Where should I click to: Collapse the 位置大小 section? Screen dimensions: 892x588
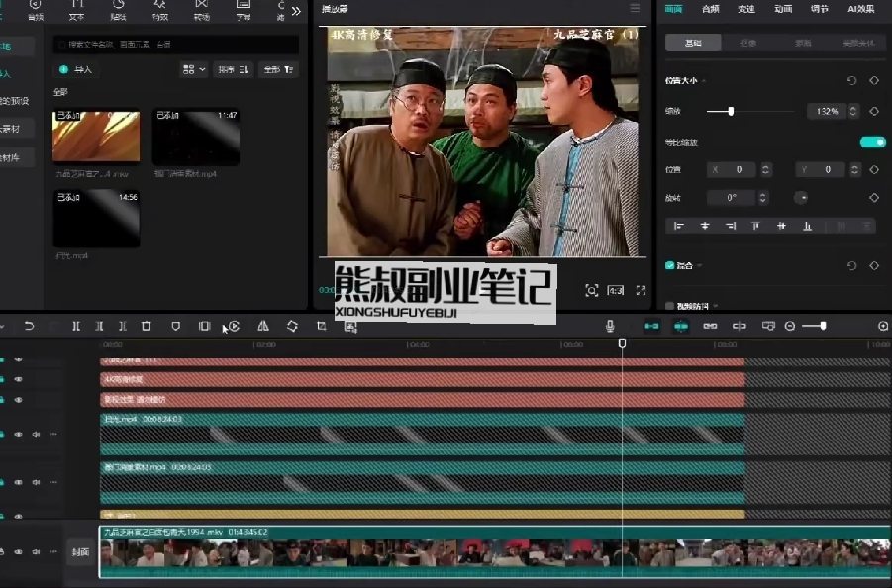tap(704, 81)
